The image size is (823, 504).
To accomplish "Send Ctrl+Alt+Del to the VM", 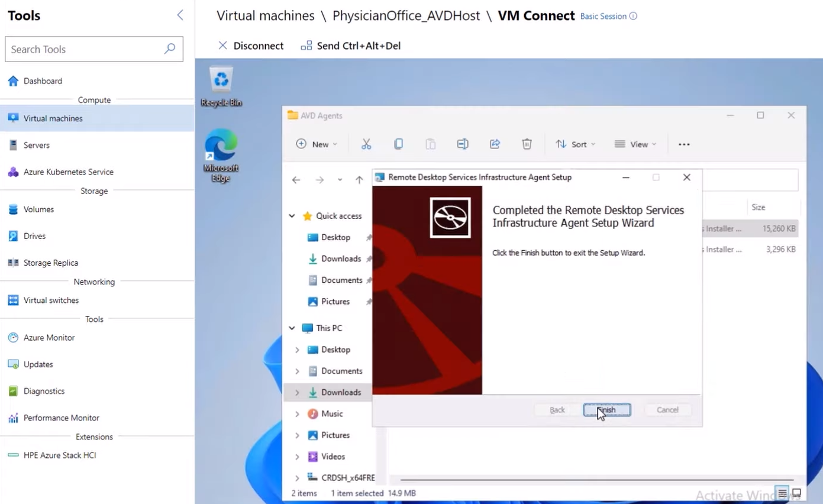I will tap(351, 46).
